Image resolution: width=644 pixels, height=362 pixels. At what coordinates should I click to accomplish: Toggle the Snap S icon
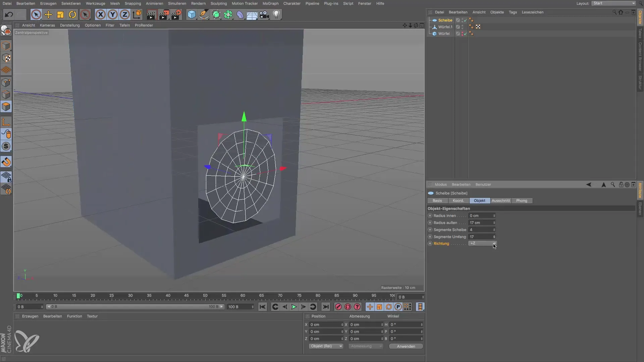coord(6,146)
